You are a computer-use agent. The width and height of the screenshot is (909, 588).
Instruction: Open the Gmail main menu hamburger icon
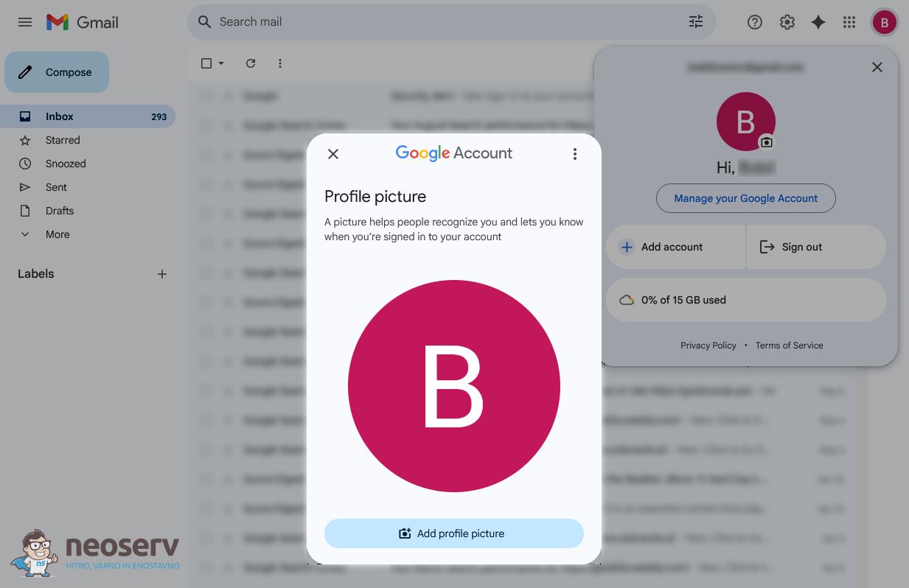(25, 22)
